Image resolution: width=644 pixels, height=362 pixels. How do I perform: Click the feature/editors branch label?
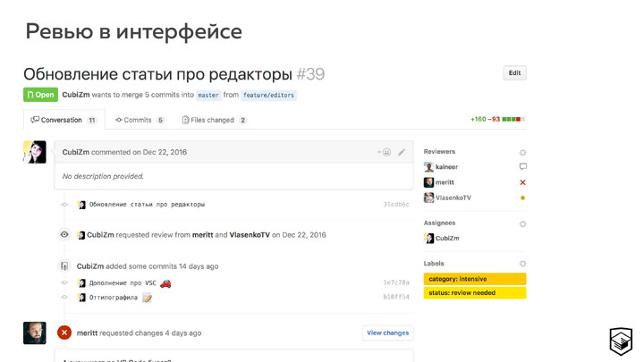tap(268, 96)
